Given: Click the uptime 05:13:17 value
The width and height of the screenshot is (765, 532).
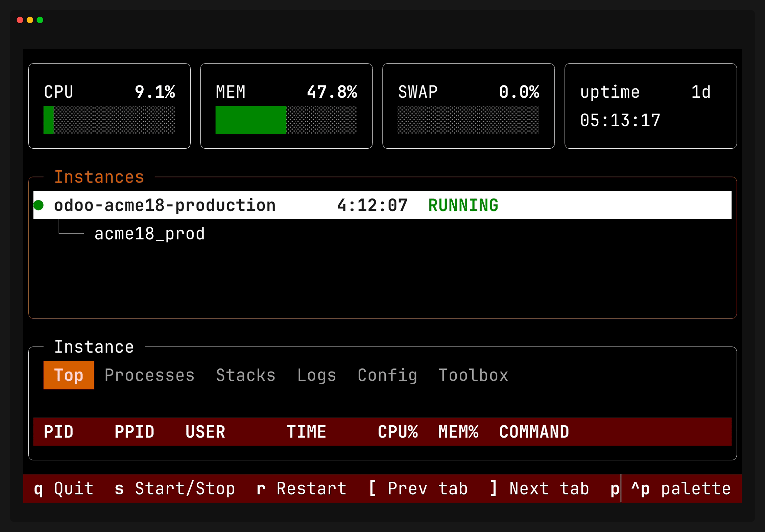Looking at the screenshot, I should (620, 120).
